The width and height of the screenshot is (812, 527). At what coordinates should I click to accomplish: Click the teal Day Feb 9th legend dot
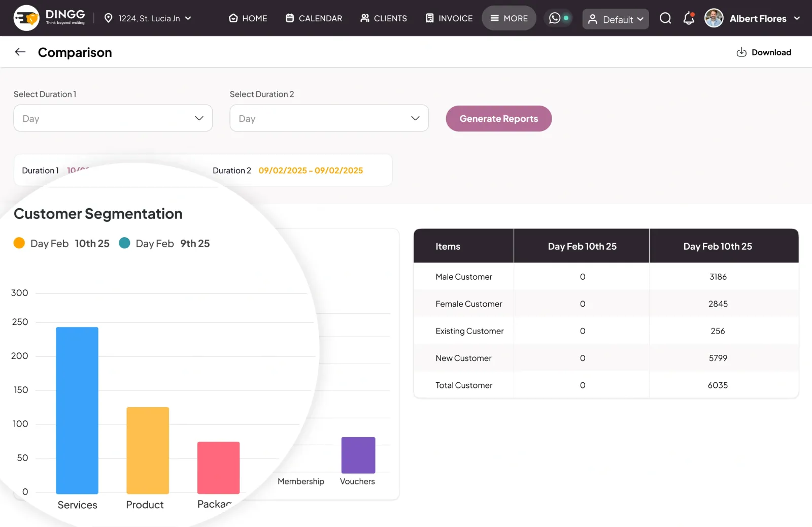point(124,243)
